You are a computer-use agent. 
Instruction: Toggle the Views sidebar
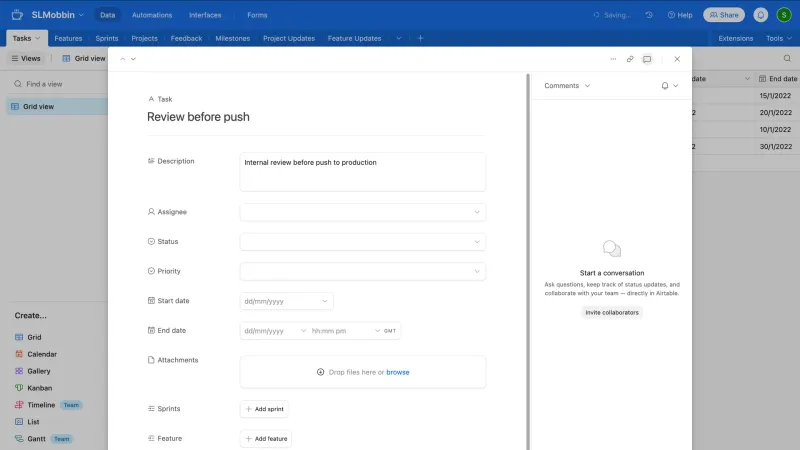26,58
